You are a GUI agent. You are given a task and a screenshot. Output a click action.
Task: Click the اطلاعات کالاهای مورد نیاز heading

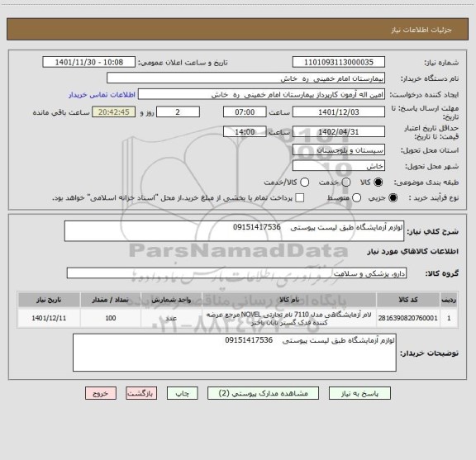coord(413,251)
